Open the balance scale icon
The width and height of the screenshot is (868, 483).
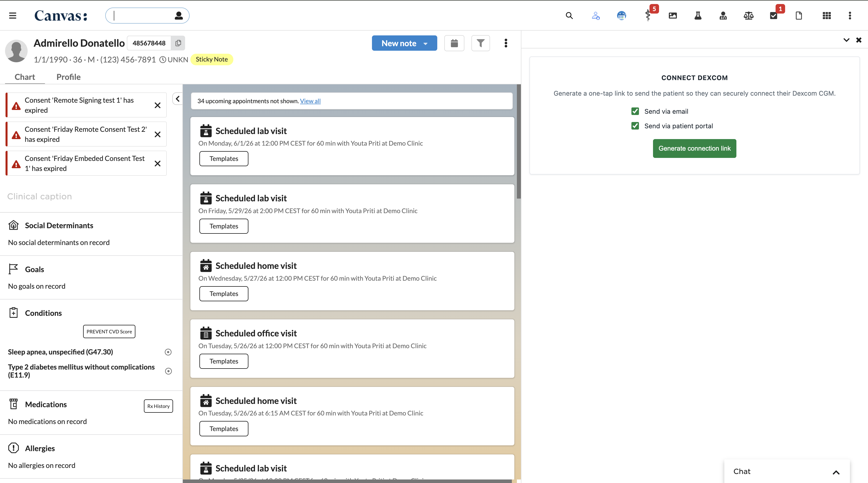pyautogui.click(x=748, y=16)
